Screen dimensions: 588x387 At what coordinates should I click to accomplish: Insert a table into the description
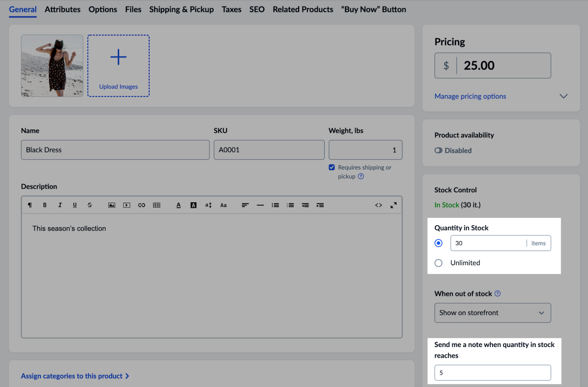coord(156,205)
